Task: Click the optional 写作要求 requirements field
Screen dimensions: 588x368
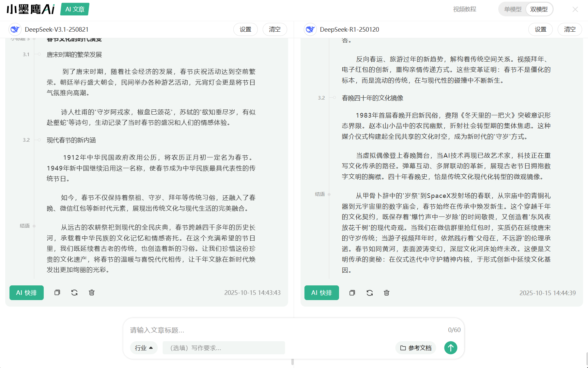Action: [x=224, y=348]
